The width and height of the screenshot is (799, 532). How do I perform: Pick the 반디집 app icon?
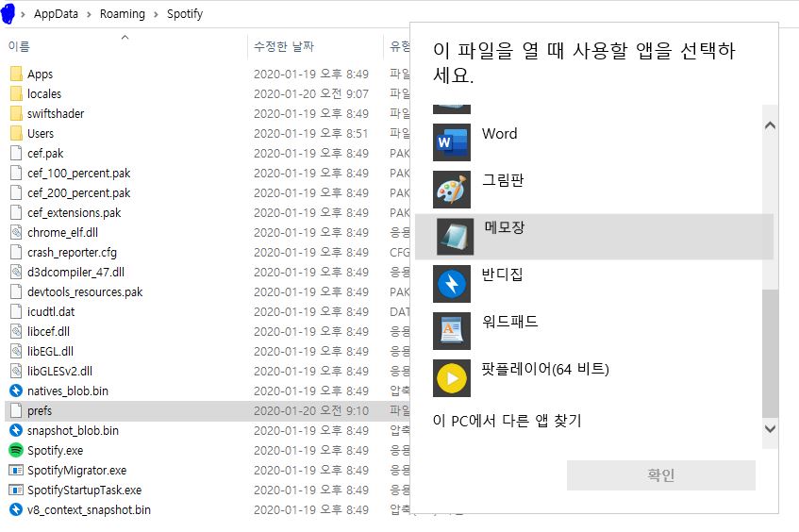pyautogui.click(x=452, y=284)
